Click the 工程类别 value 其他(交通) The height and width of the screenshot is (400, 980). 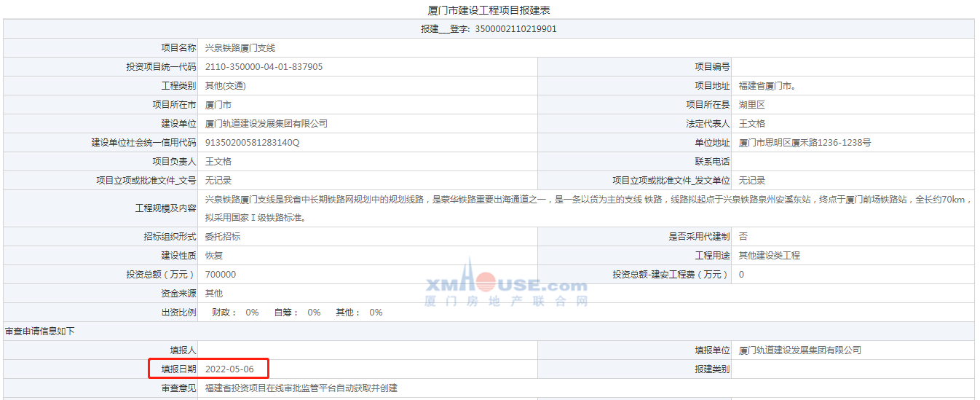coord(226,86)
